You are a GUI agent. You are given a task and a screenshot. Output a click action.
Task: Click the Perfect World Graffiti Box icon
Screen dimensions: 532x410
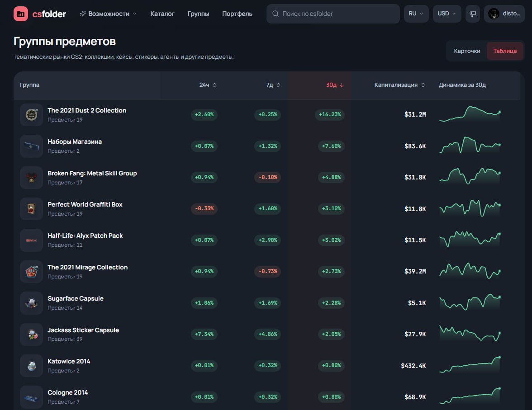click(32, 209)
